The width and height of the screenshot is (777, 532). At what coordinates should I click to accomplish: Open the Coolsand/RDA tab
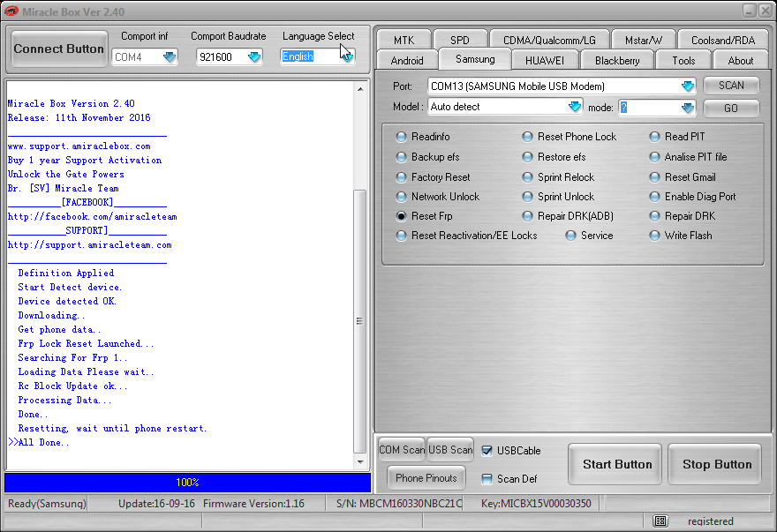pyautogui.click(x=723, y=40)
